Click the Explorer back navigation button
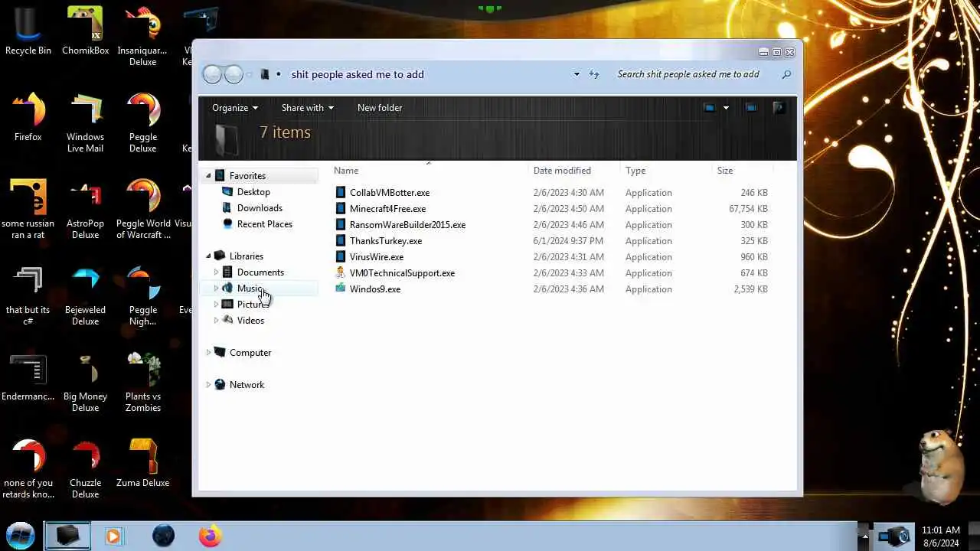The width and height of the screenshot is (980, 551). pos(212,74)
